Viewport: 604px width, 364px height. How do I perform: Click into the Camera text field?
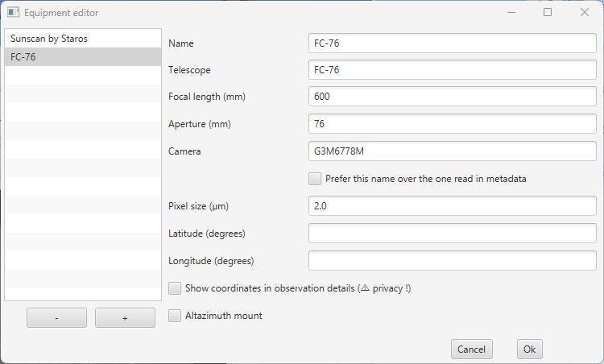pyautogui.click(x=452, y=151)
